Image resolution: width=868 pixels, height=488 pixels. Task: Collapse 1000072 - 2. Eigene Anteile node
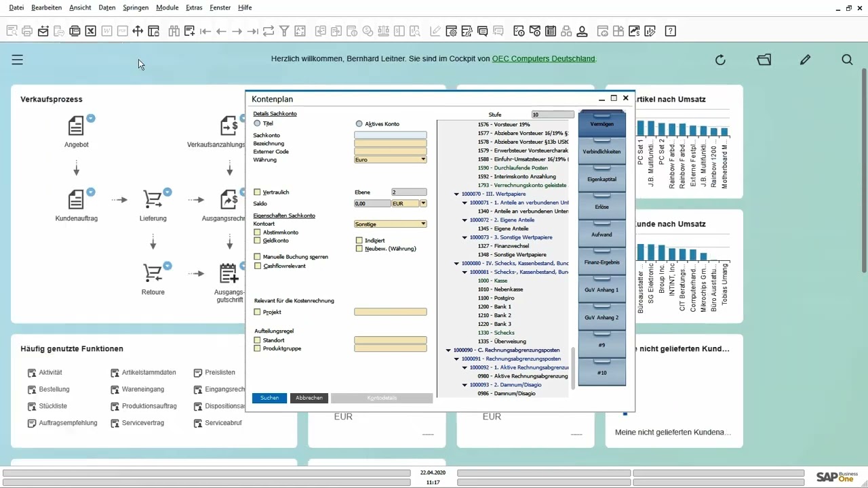[x=465, y=220]
